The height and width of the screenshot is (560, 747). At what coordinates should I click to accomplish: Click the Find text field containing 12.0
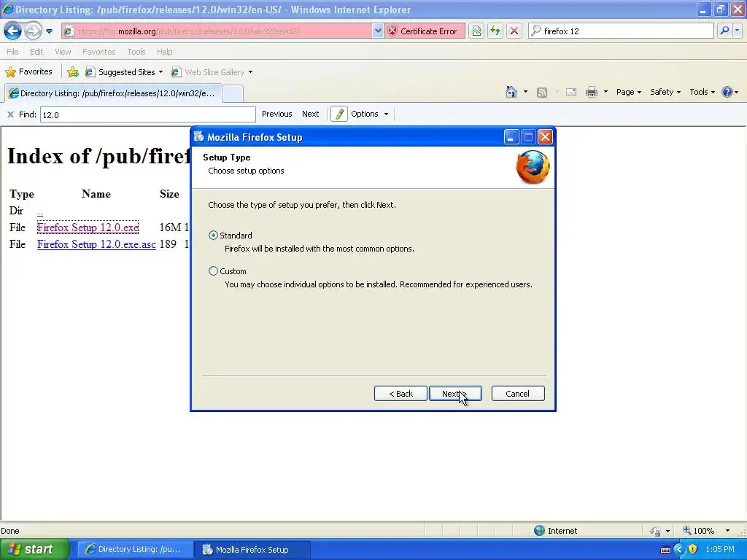(x=147, y=114)
